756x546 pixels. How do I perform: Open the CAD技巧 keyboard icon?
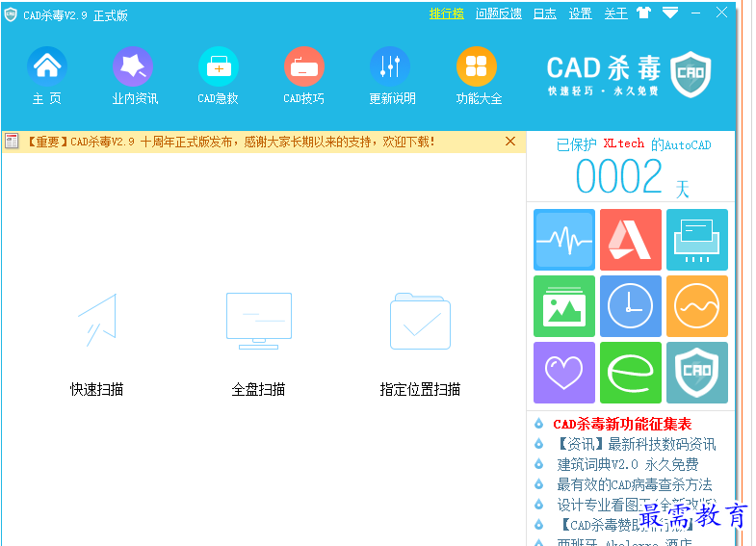click(304, 66)
